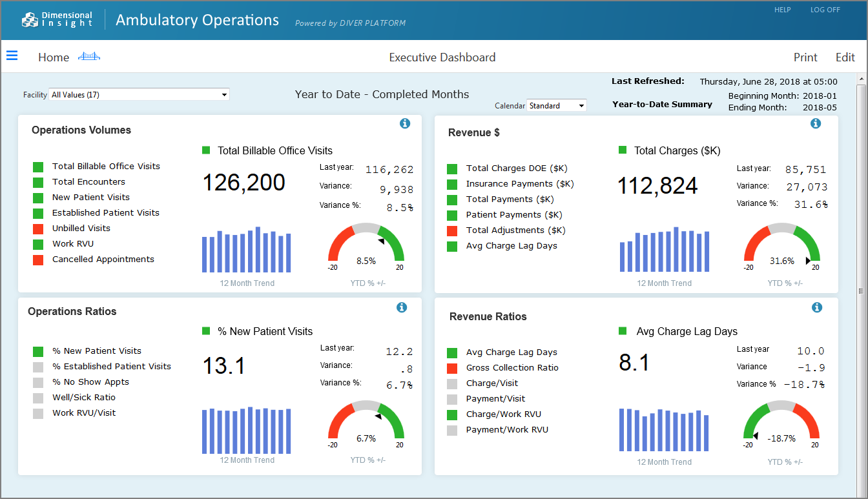This screenshot has width=868, height=499.
Task: Open the Edit option
Action: pos(845,57)
